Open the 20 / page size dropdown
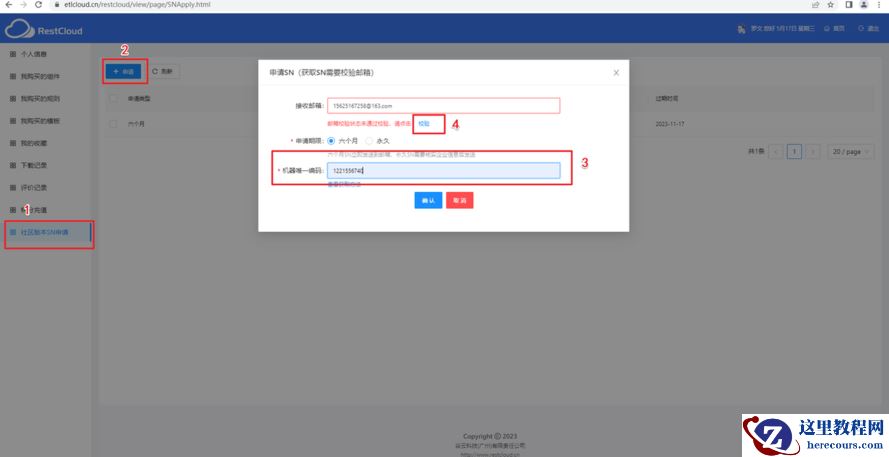The height and width of the screenshot is (457, 889). [x=850, y=151]
